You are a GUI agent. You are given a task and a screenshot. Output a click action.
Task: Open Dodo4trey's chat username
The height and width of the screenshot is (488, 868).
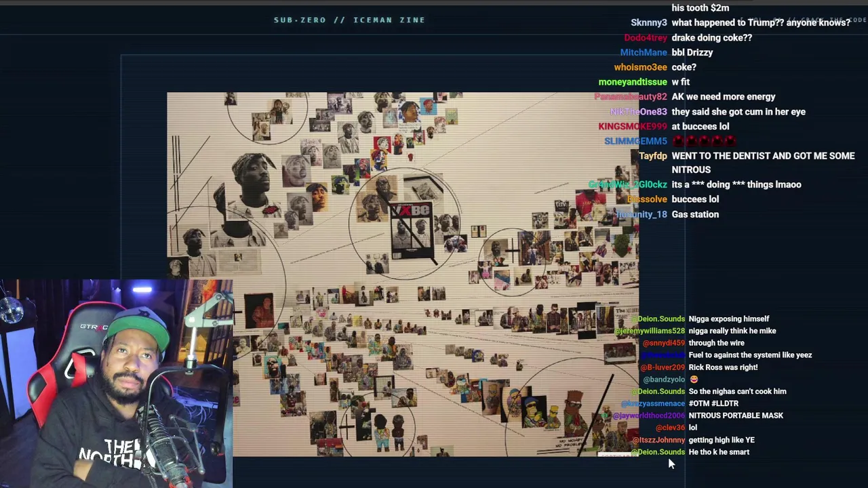point(646,38)
